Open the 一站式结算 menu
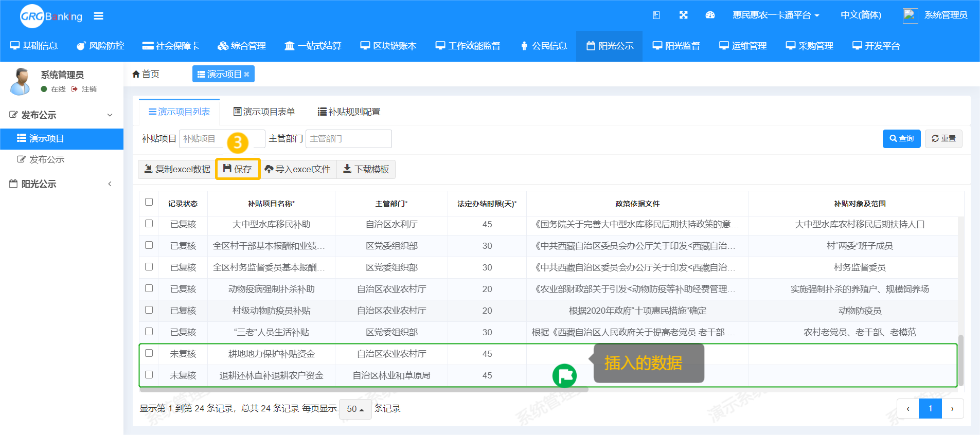 click(313, 46)
